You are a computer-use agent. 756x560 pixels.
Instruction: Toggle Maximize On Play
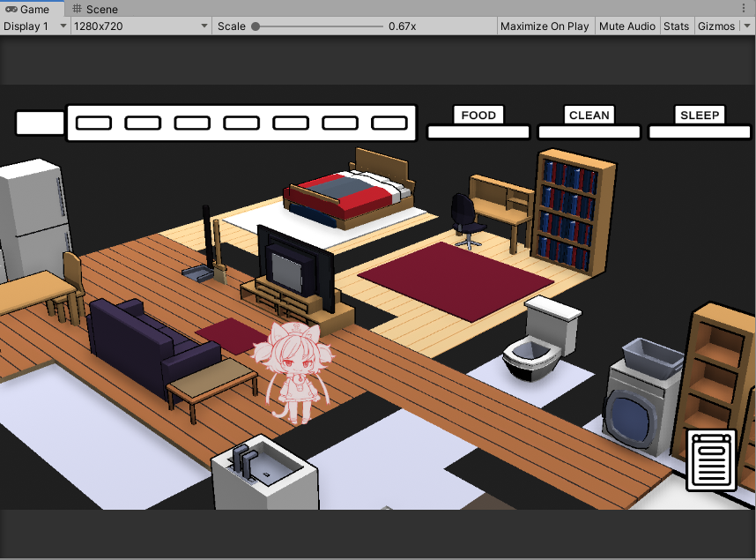pos(545,26)
